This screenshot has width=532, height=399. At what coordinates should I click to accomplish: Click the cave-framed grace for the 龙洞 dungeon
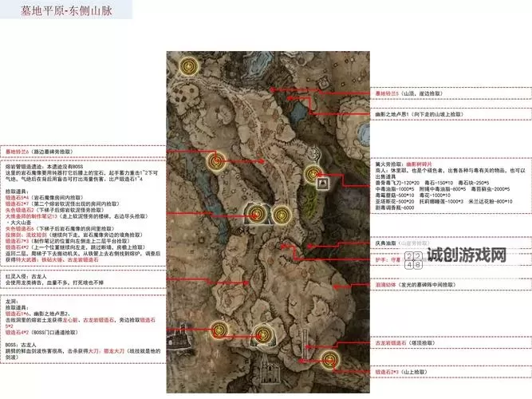coord(263,335)
